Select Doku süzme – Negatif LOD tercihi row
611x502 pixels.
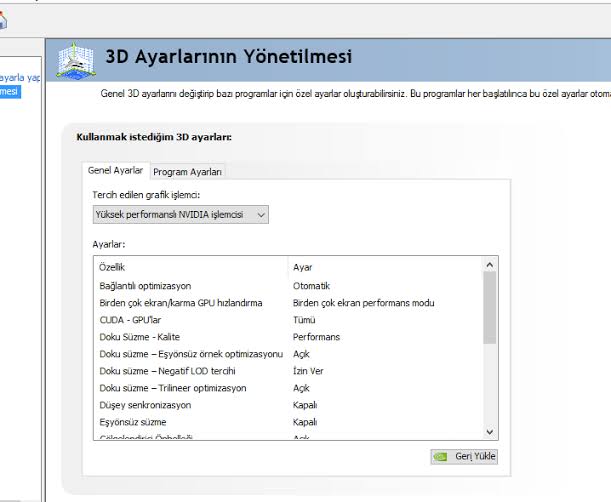click(x=290, y=371)
